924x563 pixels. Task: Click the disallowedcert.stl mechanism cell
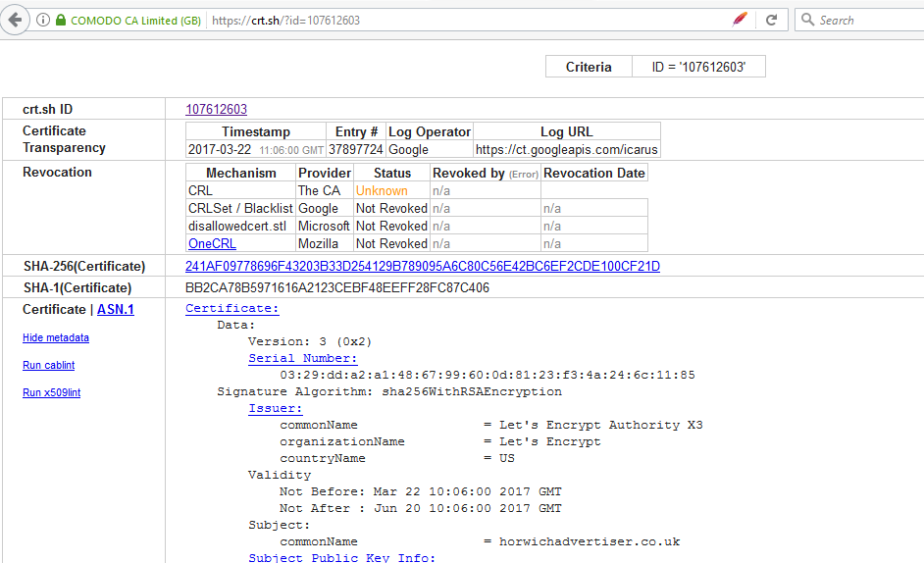click(x=240, y=227)
